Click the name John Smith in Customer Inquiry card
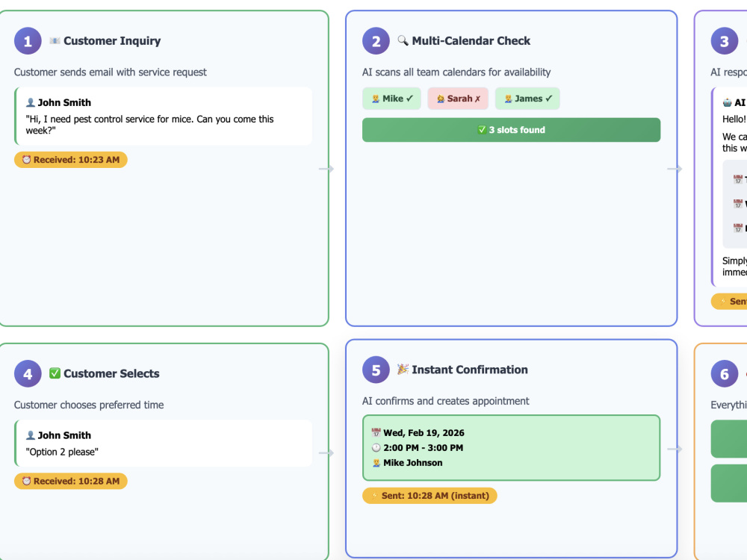Screen dimensions: 747x560 click(64, 102)
